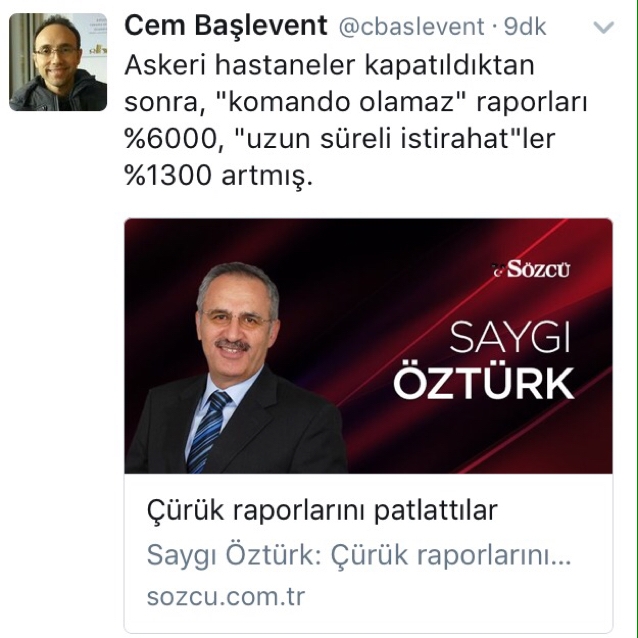
Task: Click the link card's white footer area
Action: click(x=368, y=553)
